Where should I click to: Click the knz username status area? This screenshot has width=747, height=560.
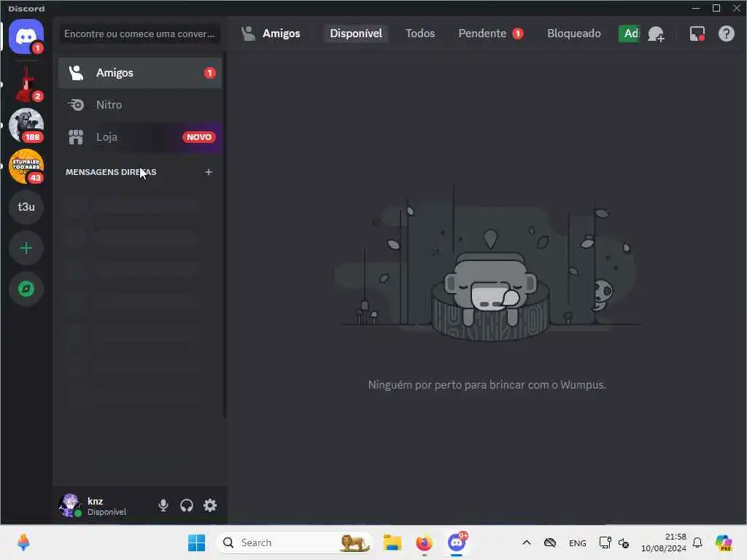point(107,506)
